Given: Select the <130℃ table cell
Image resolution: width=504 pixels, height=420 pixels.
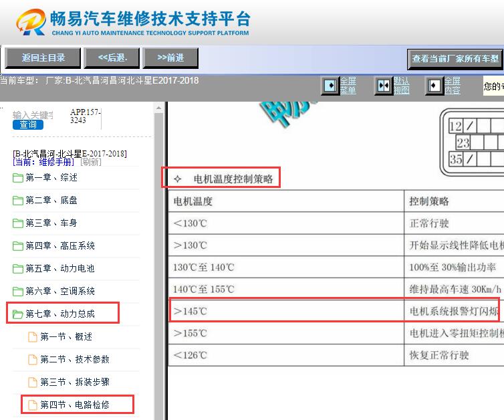Looking at the screenshot, I should pyautogui.click(x=286, y=223).
